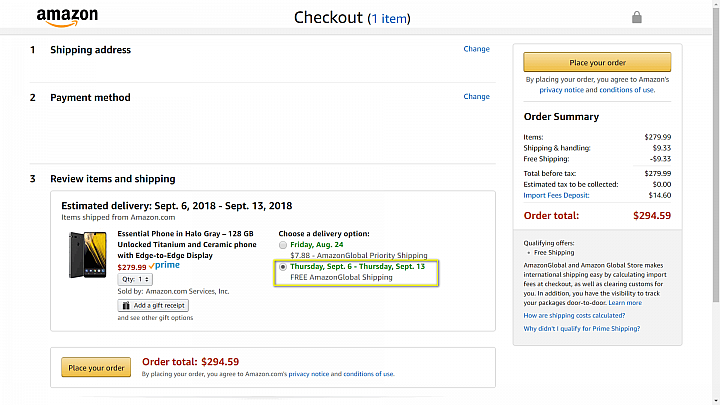The width and height of the screenshot is (720, 405).
Task: Open privacy notice link in sidebar
Action: pyautogui.click(x=561, y=90)
